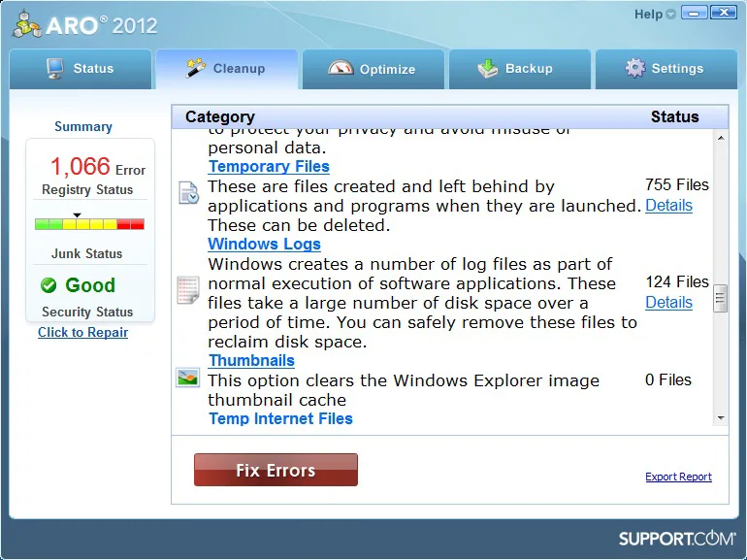This screenshot has width=747, height=560.
Task: Open Details for 755 temporary files
Action: (x=668, y=206)
